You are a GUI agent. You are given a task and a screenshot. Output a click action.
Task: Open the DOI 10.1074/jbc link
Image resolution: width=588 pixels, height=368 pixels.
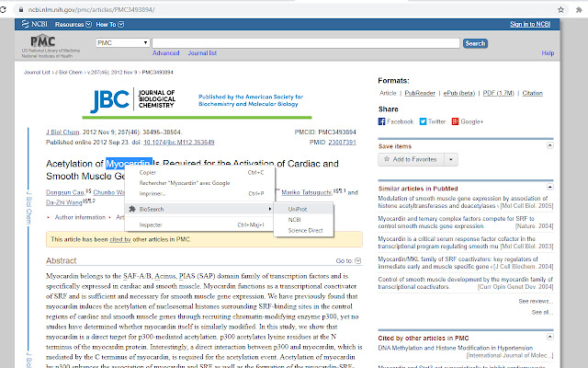[179, 143]
